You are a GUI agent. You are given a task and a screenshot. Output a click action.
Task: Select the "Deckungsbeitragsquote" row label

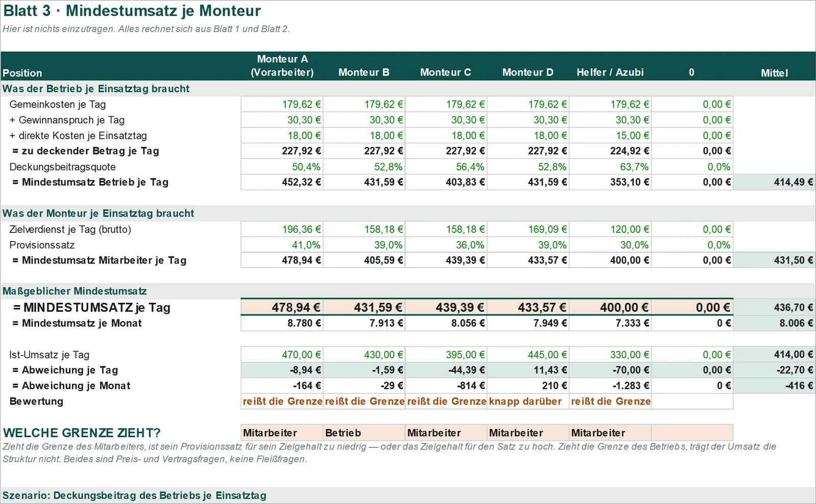tap(62, 167)
